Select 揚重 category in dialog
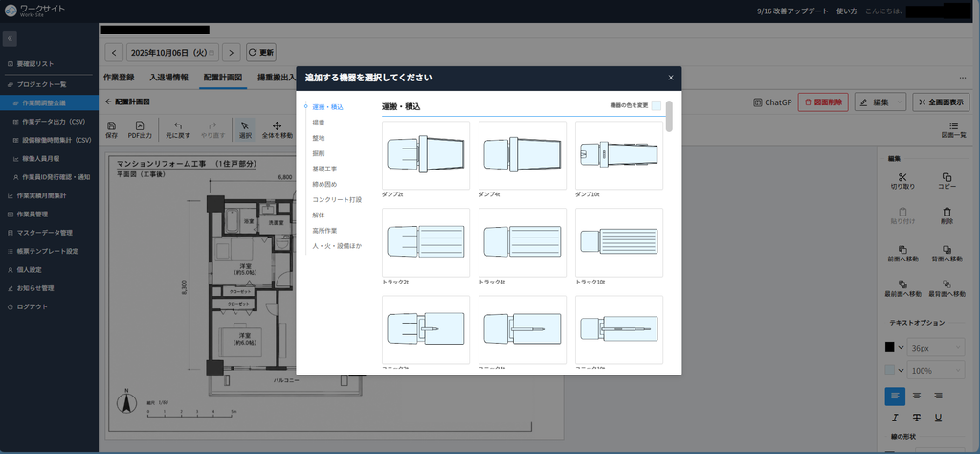The image size is (980, 454). (x=319, y=123)
